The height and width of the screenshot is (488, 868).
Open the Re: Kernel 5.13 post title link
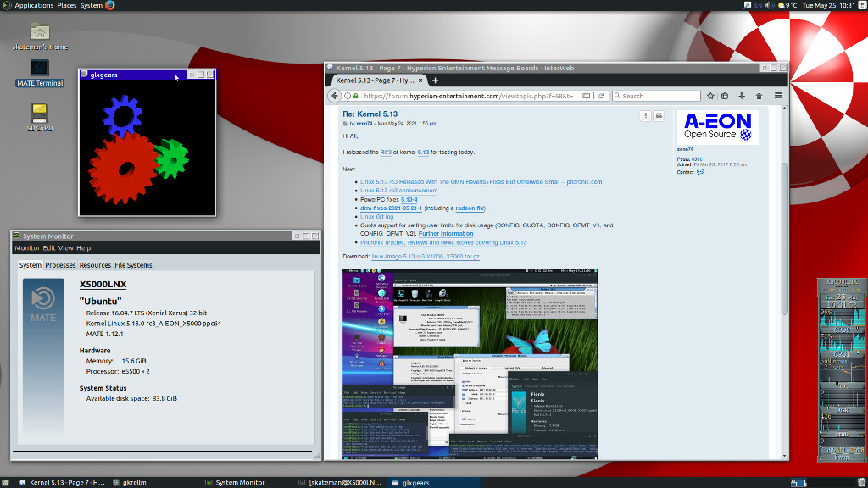pyautogui.click(x=370, y=114)
